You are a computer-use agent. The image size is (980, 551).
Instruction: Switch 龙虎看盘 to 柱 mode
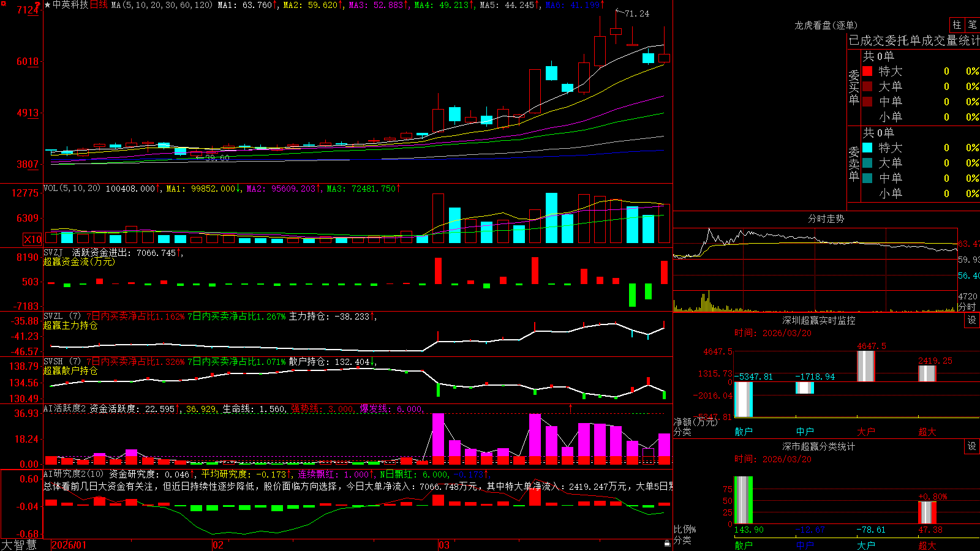957,24
